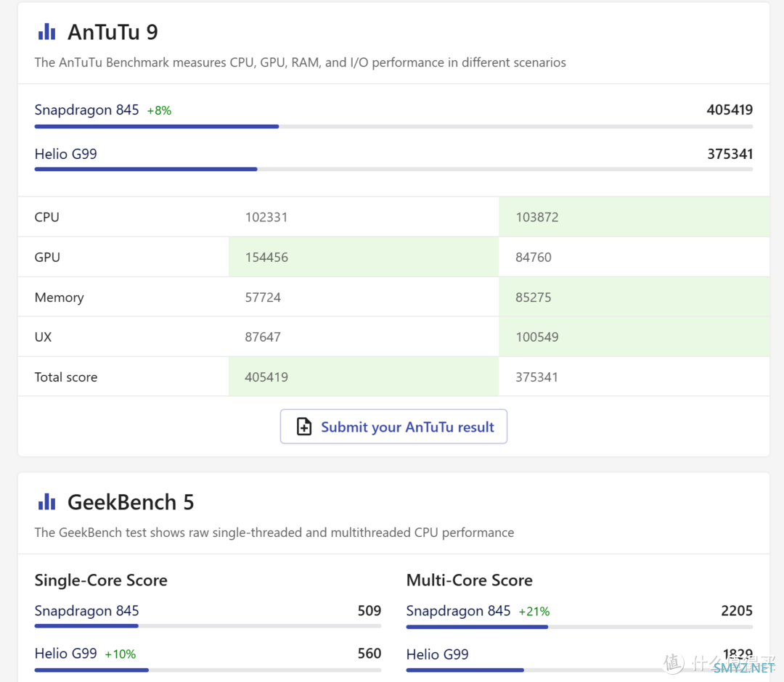
Task: Select the CPU row label
Action: [x=47, y=218]
